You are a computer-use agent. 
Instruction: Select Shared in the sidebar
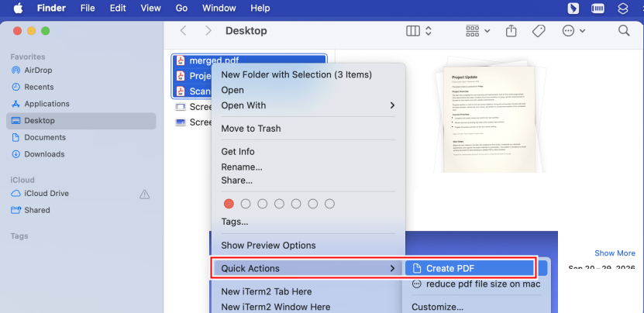81,210
